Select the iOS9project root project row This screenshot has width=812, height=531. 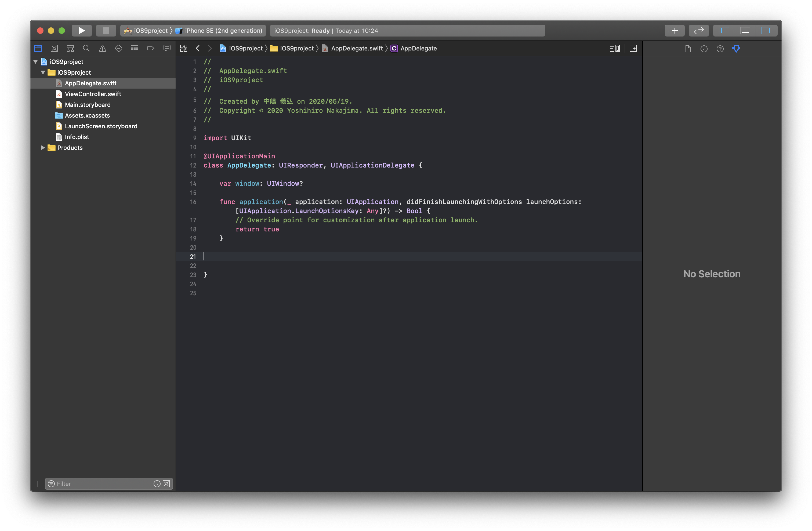coord(103,62)
